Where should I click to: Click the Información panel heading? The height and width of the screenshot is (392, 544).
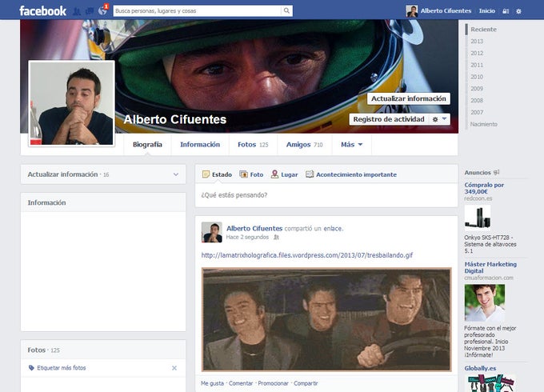[x=47, y=202]
